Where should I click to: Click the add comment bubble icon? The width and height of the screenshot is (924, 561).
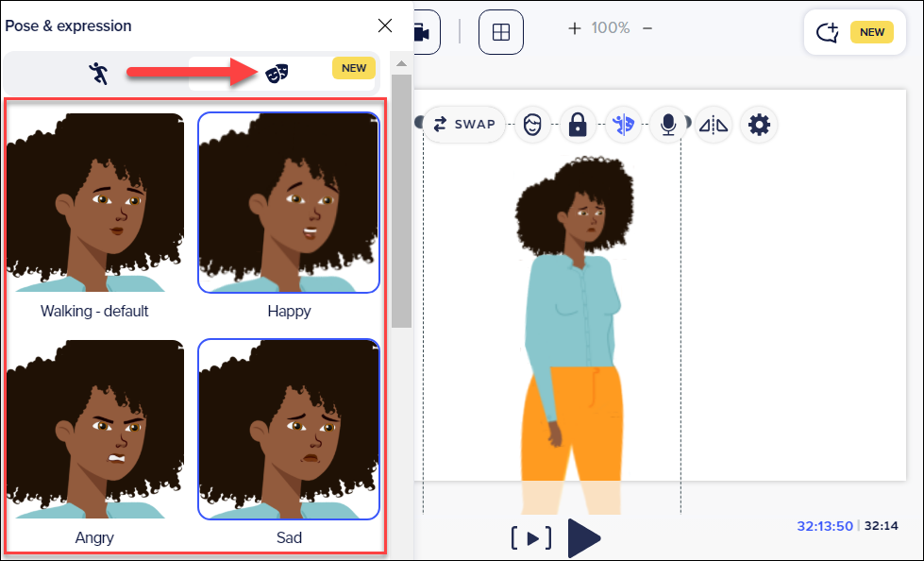point(826,31)
